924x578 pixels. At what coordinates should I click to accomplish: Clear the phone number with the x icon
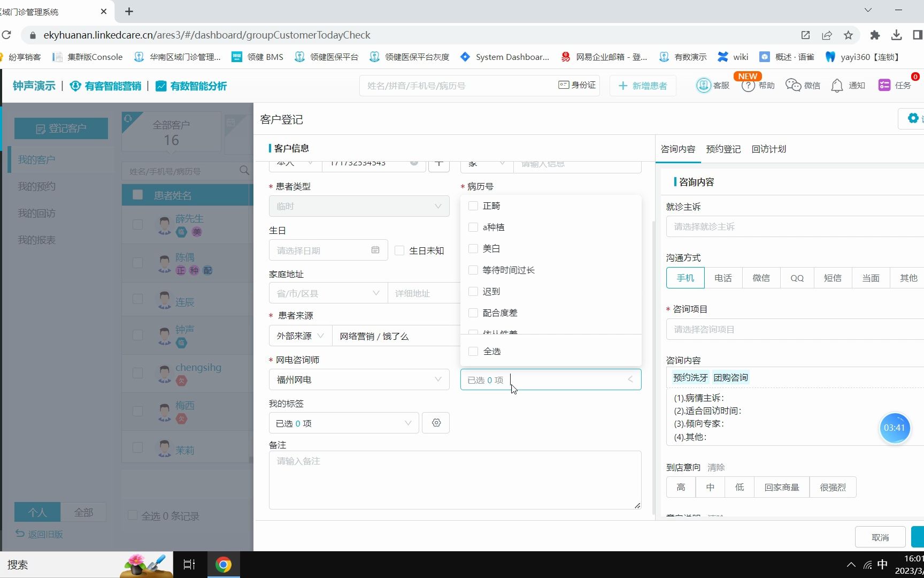click(x=414, y=163)
